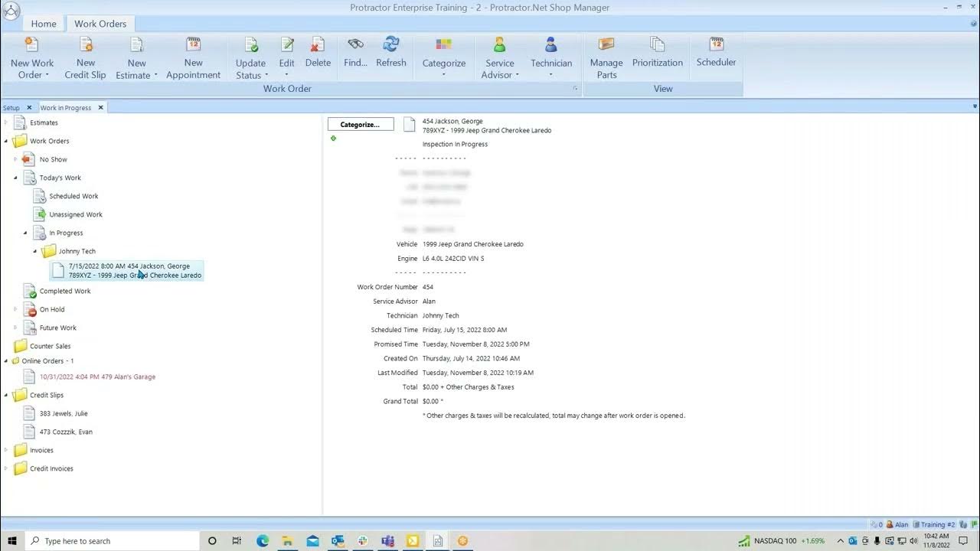Collapse the Credit Slips folder

[x=6, y=395]
